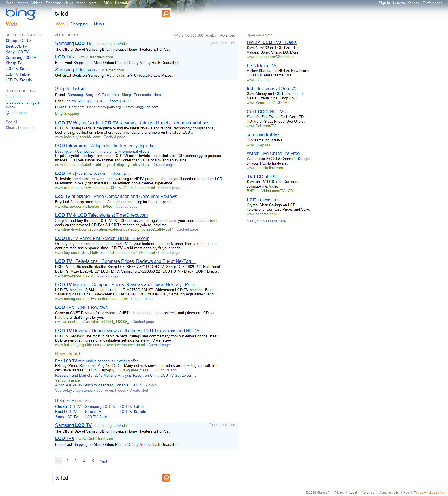This screenshot has height=496, width=448.
Task: Expand More brands in shopping filters
Action: click(158, 95)
